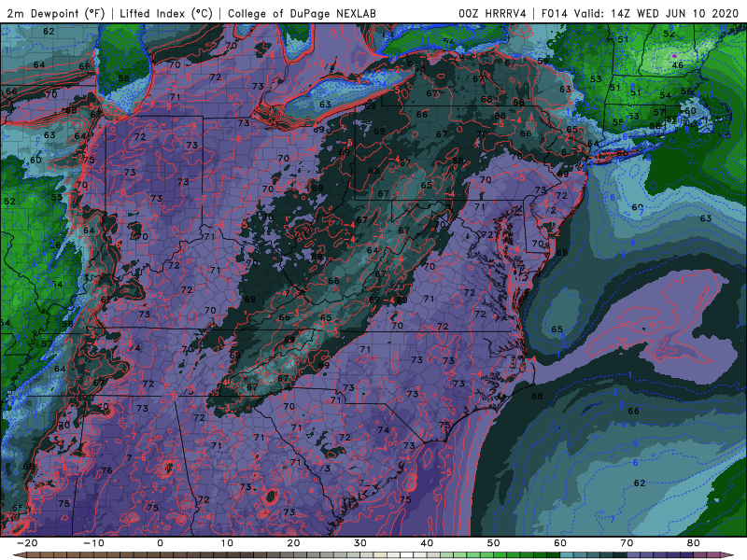Screen dimensions: 747x560
Task: Click the "46" dewpoint value in Maine
Action: coord(678,65)
